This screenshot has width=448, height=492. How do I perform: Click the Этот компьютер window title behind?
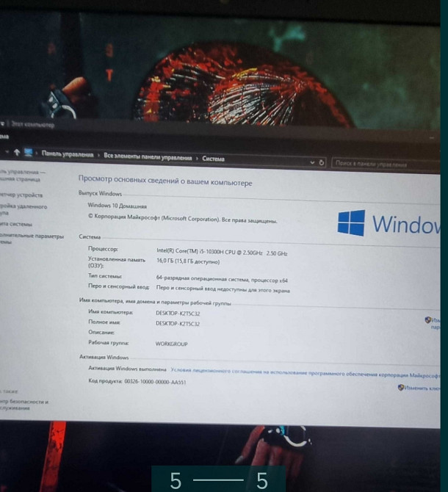[32, 124]
